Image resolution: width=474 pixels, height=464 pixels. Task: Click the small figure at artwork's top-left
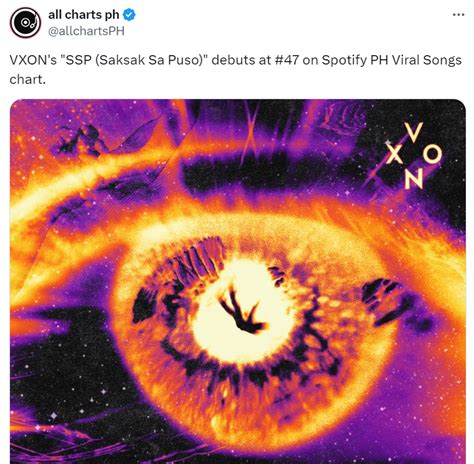pyautogui.click(x=83, y=141)
